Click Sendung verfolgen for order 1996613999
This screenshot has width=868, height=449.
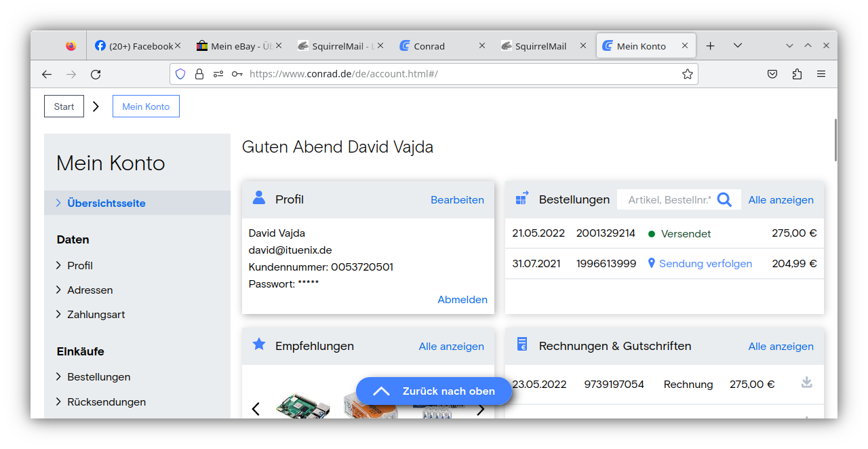point(705,263)
